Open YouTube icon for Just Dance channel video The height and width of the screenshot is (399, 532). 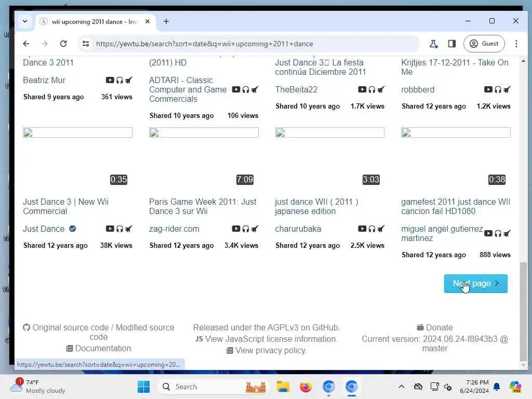110,229
